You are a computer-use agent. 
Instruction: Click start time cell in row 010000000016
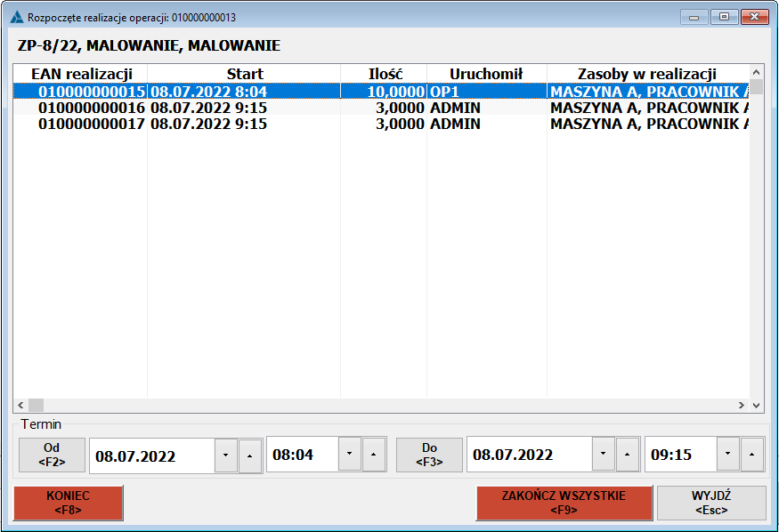tap(244, 108)
